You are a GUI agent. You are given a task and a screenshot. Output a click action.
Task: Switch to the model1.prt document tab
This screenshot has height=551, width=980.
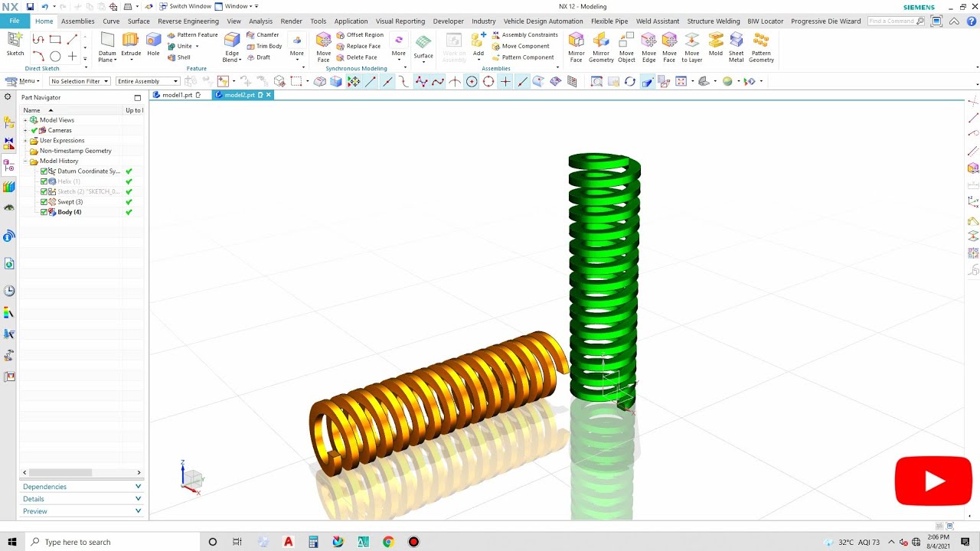pos(178,95)
